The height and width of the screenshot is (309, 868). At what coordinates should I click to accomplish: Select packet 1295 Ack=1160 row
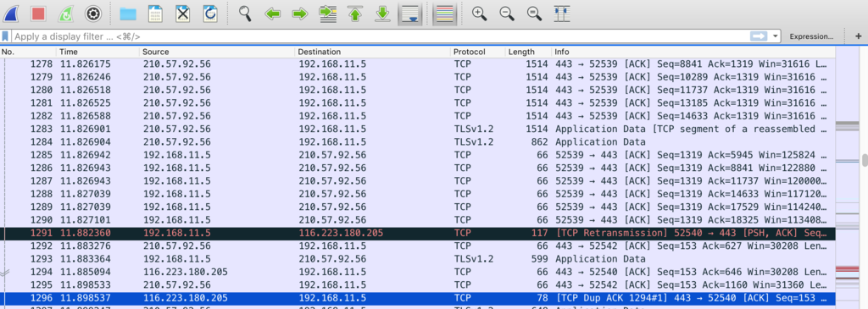[x=417, y=285]
